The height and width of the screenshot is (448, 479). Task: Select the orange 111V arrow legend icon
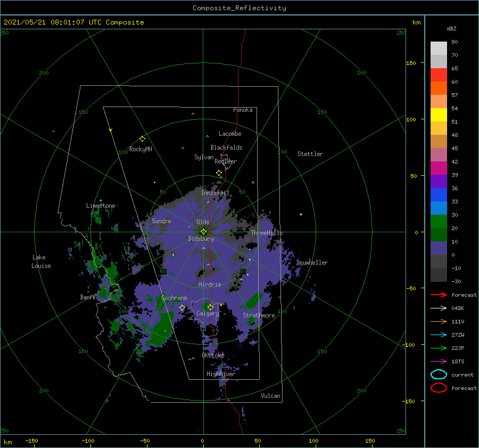coord(439,321)
